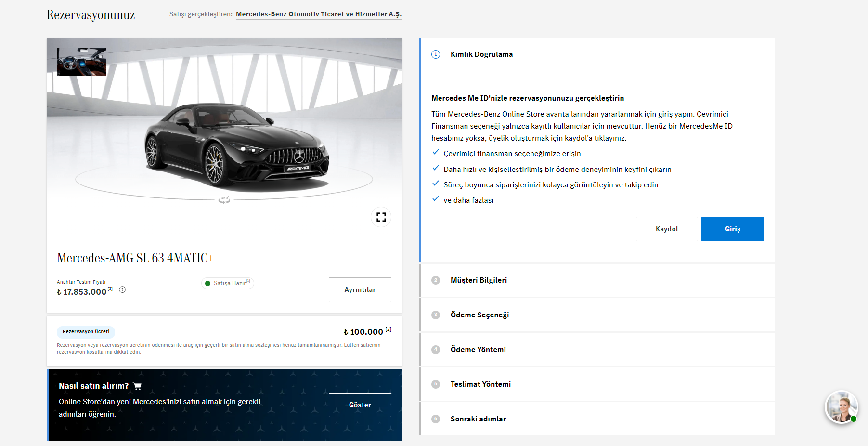Click the Satışa Hazır availability badge

point(227,283)
